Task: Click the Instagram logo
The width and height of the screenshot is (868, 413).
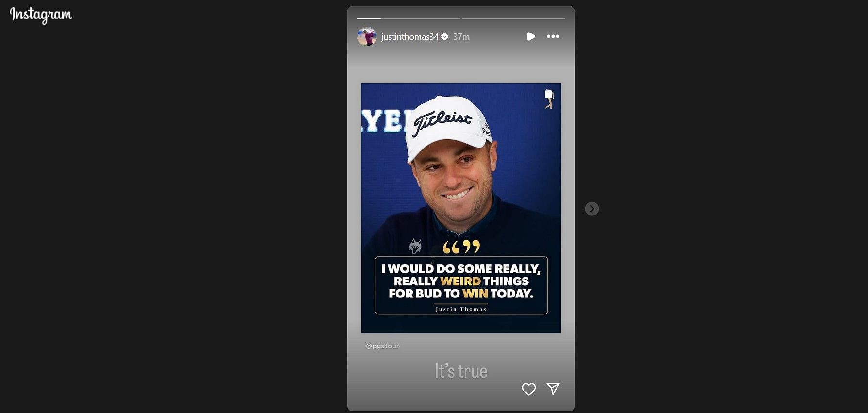Action: [41, 15]
